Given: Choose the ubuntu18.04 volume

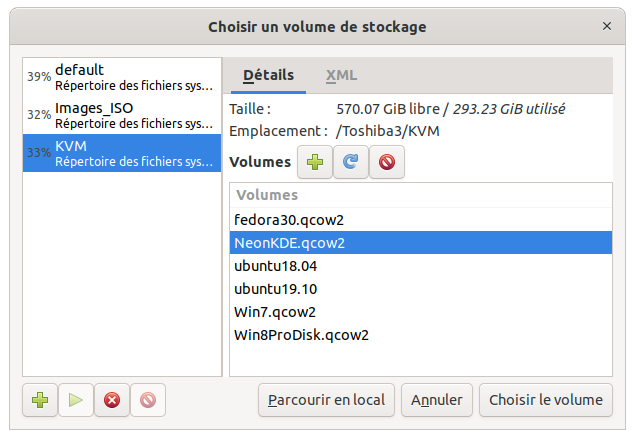Looking at the screenshot, I should pos(421,266).
